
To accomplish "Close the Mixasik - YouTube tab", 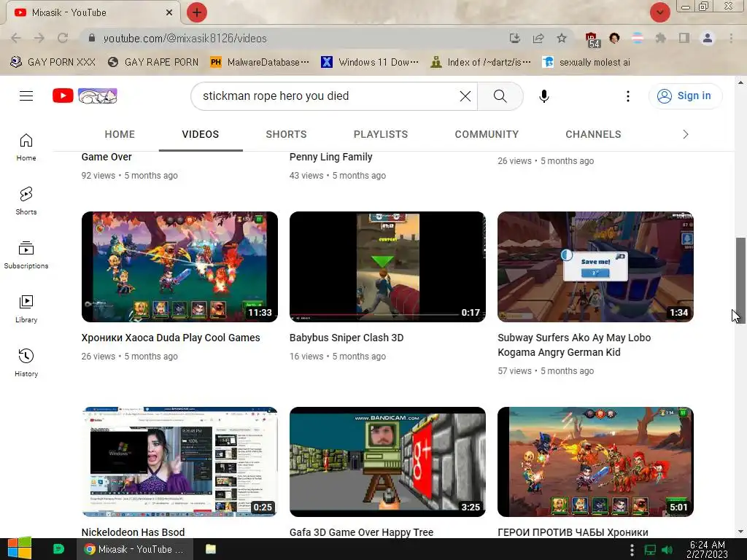I will pos(169,12).
